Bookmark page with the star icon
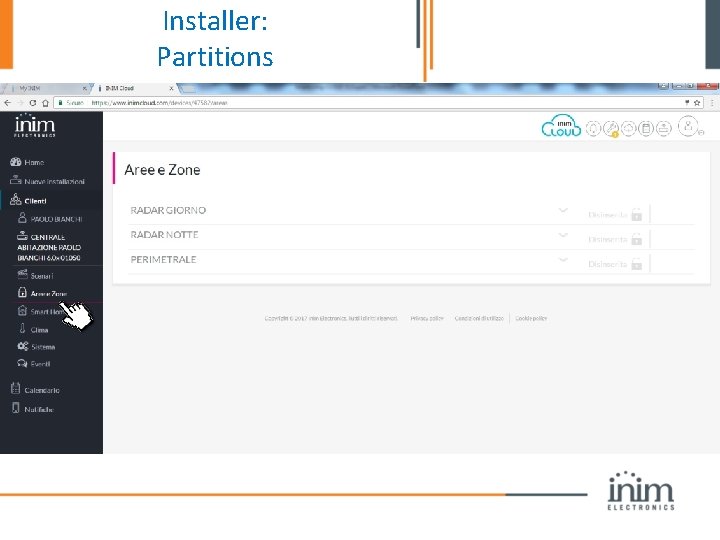This screenshot has height=540, width=720. (x=697, y=103)
